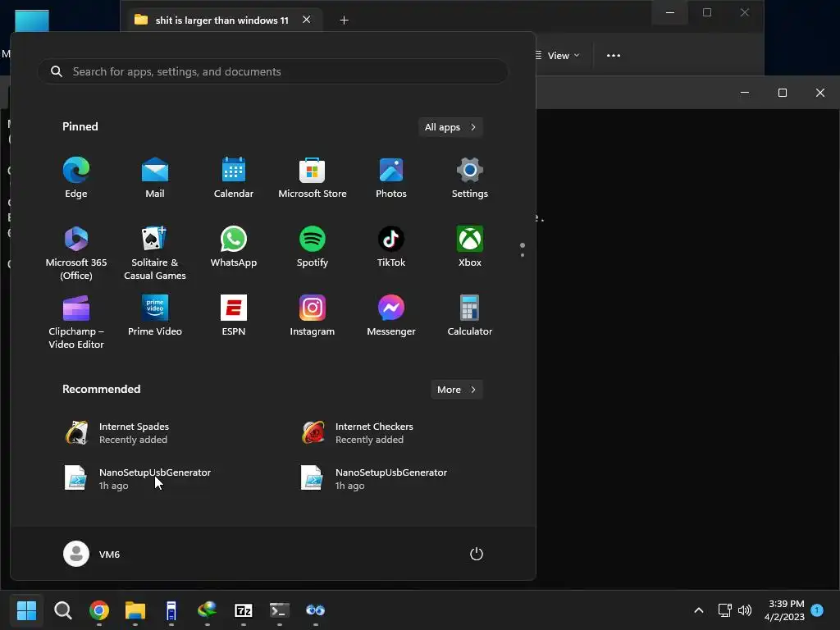
Task: Launch the Calculator app
Action: (x=470, y=316)
